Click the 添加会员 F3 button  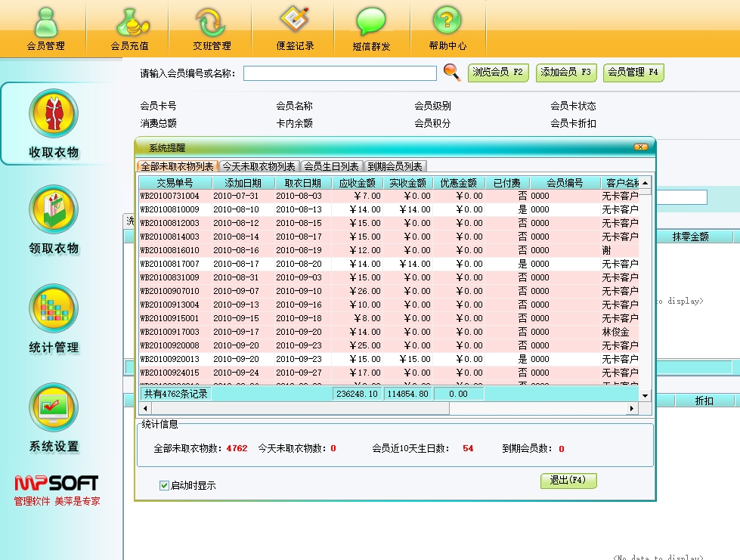pos(566,73)
